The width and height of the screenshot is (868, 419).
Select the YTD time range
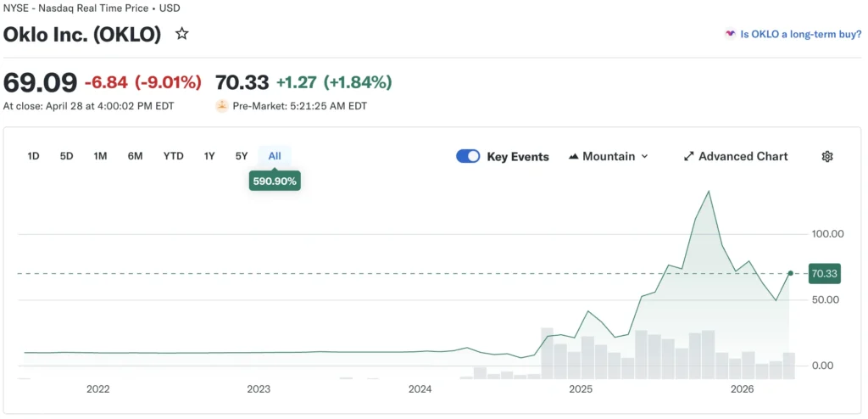pos(173,156)
